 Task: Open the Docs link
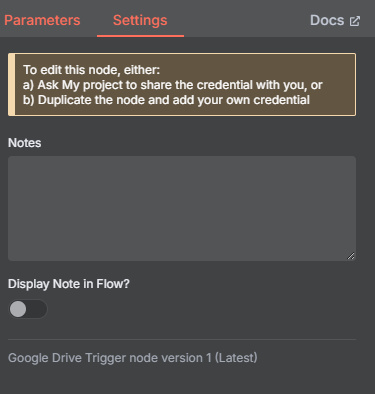[335, 21]
